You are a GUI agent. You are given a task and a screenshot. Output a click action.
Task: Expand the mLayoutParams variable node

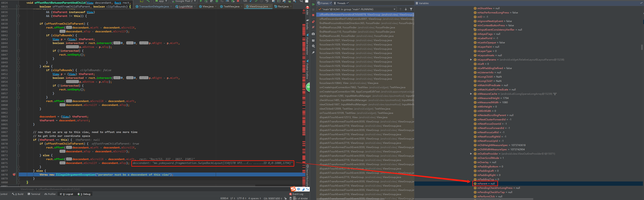pyautogui.click(x=471, y=59)
